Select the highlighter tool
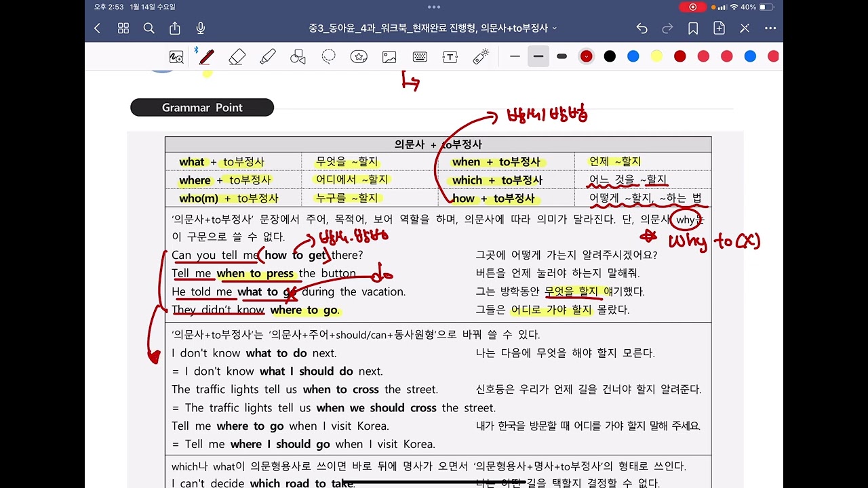The height and width of the screenshot is (488, 868). (x=268, y=57)
